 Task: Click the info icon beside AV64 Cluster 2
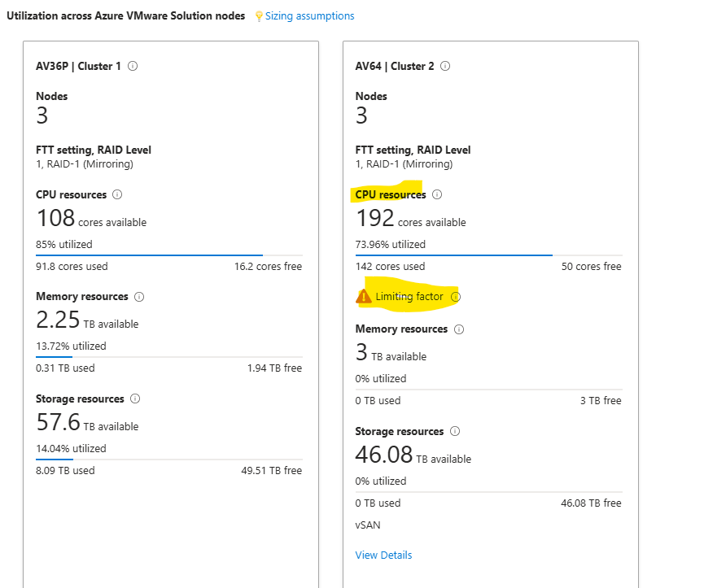click(x=445, y=67)
